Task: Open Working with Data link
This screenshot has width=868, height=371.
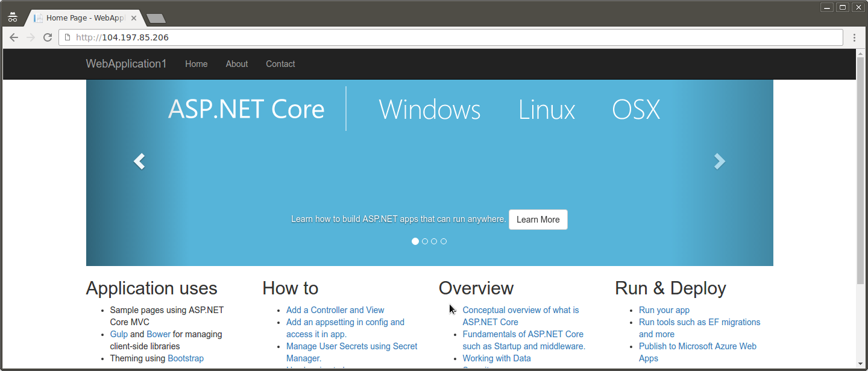Action: 497,358
